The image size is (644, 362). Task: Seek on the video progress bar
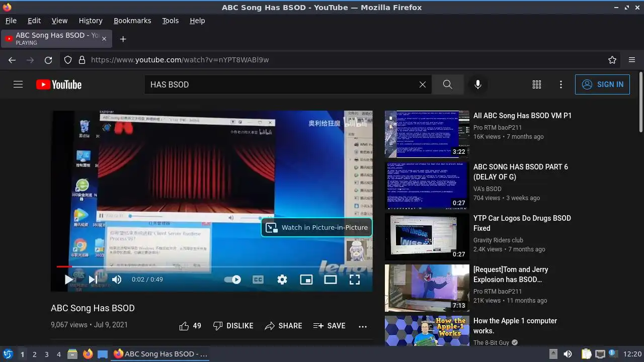pyautogui.click(x=212, y=266)
